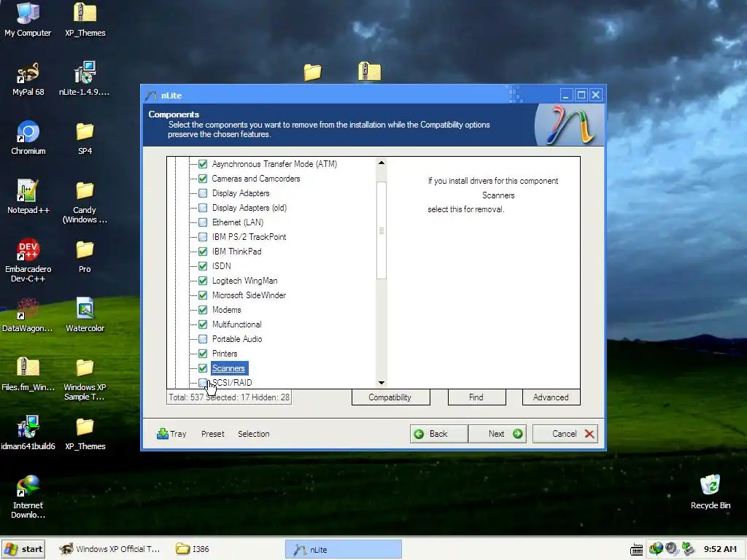Open the Pro folder
The height and width of the screenshot is (560, 747).
pyautogui.click(x=85, y=257)
